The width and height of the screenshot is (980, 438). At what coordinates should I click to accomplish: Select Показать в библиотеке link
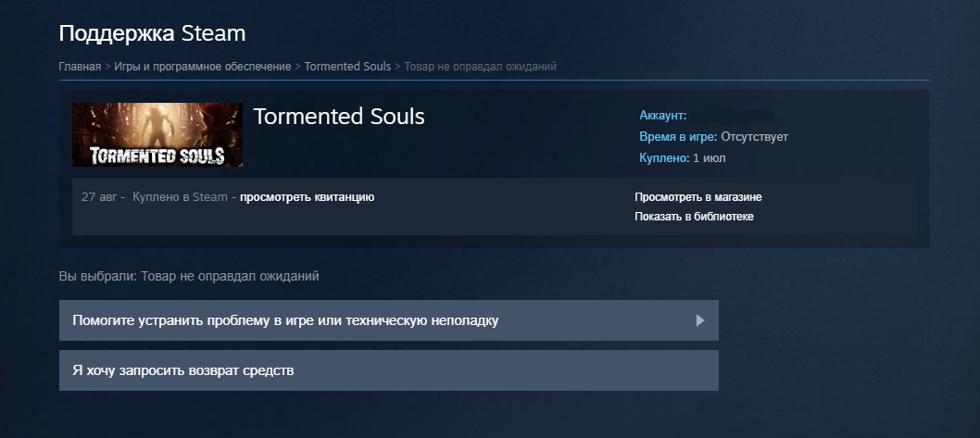tap(695, 217)
